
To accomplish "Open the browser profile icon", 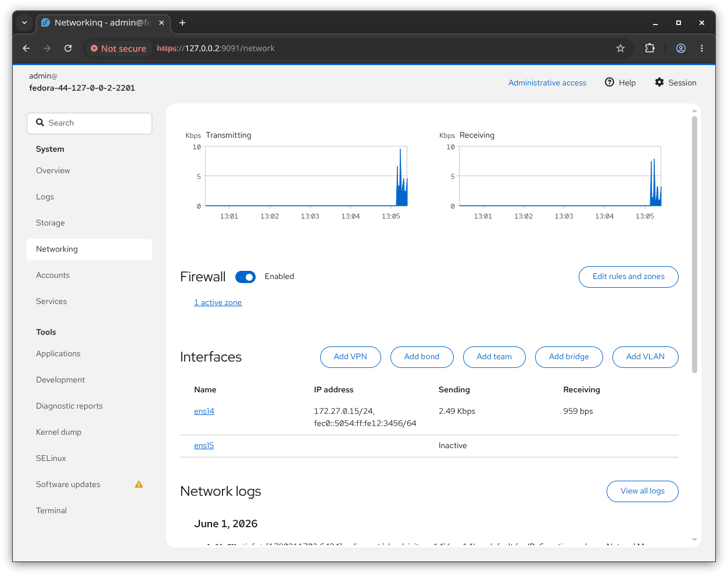I will (681, 48).
